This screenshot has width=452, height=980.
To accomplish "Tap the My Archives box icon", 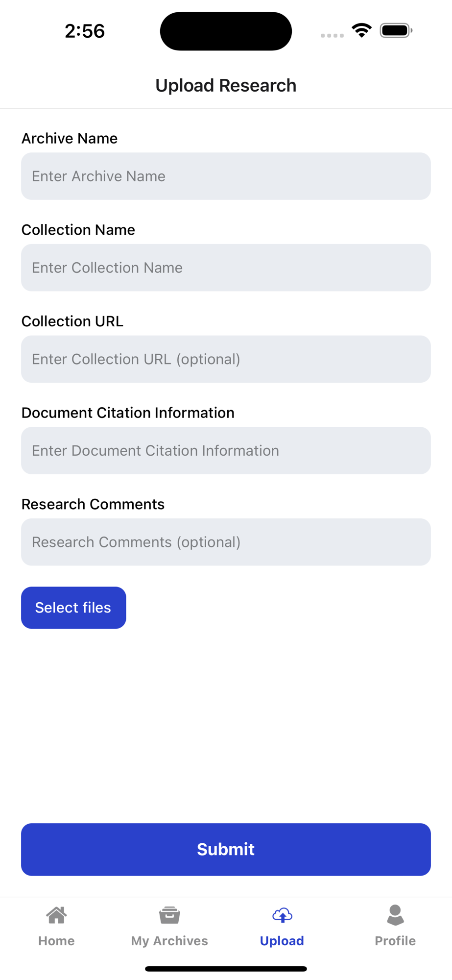I will [169, 915].
